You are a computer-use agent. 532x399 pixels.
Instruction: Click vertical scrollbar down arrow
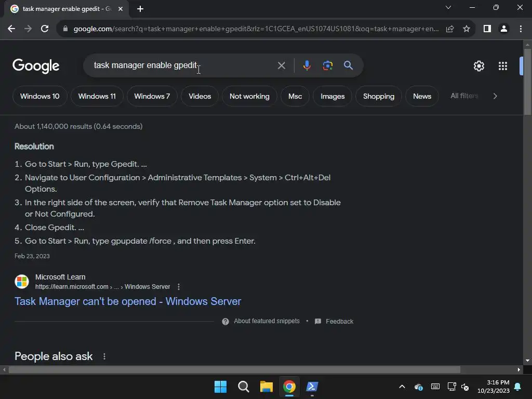527,361
